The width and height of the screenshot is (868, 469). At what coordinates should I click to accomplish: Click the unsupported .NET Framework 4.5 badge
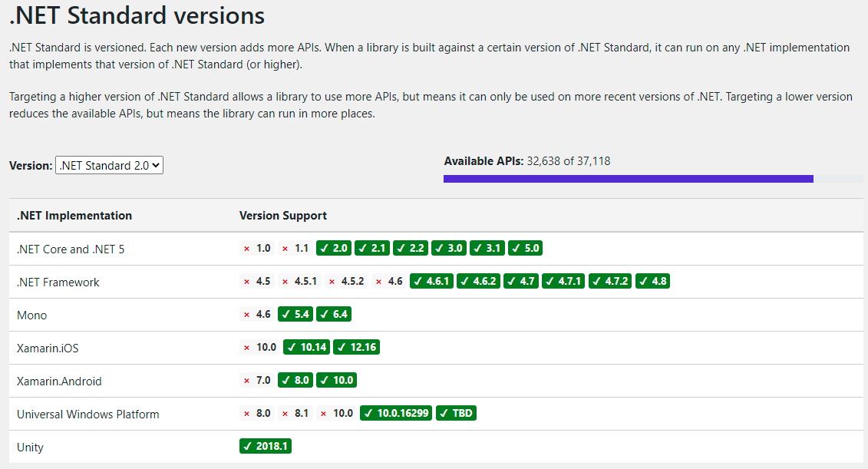tap(257, 281)
